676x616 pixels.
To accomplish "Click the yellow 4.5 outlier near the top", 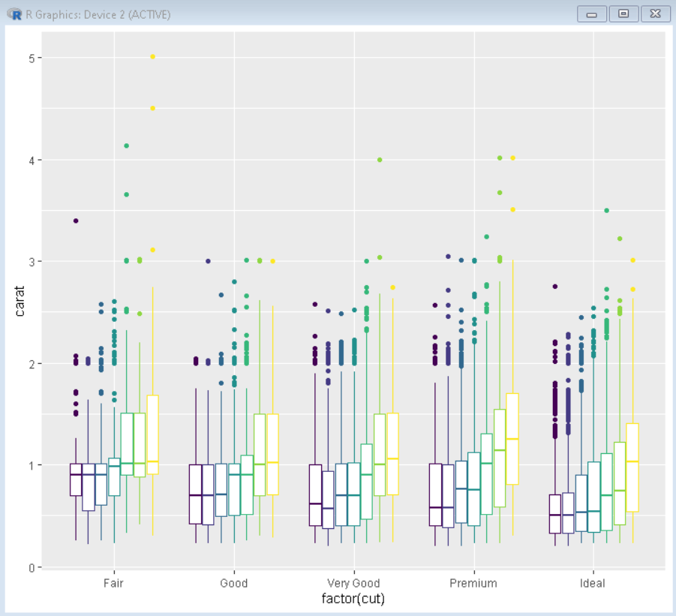I will click(152, 110).
